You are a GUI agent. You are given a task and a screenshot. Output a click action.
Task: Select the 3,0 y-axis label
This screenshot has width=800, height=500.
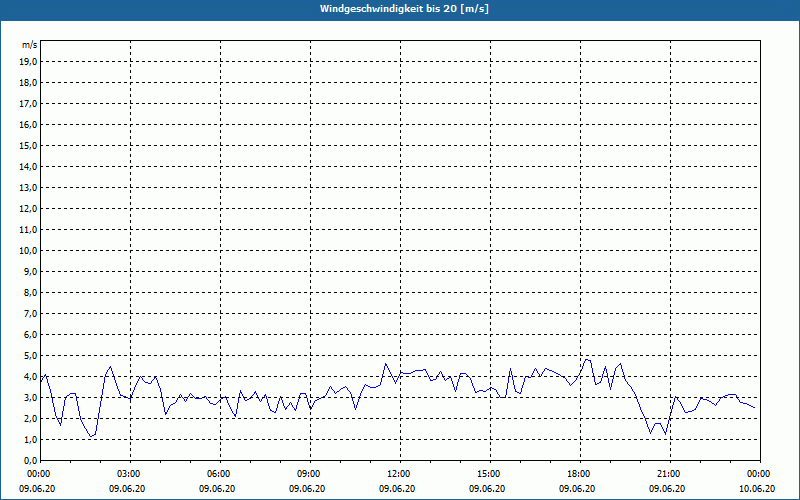pyautogui.click(x=30, y=397)
